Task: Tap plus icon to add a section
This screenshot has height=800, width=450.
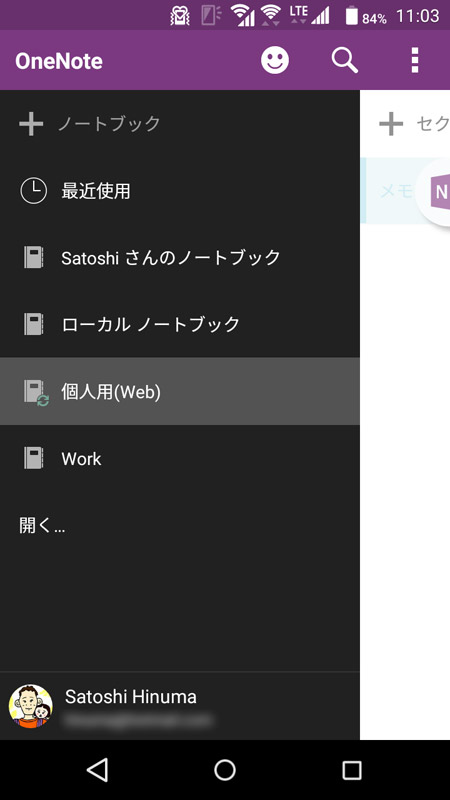Action: coord(391,124)
